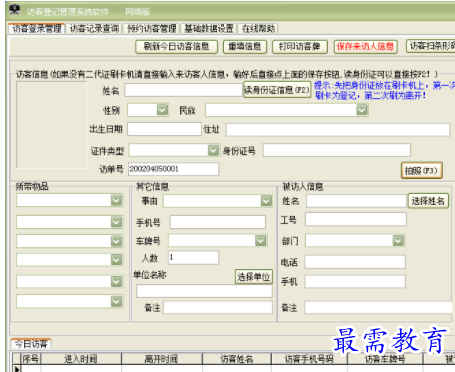This screenshot has width=455, height=372.
Task: Click the 访客姓名 column header
Action: point(237,359)
